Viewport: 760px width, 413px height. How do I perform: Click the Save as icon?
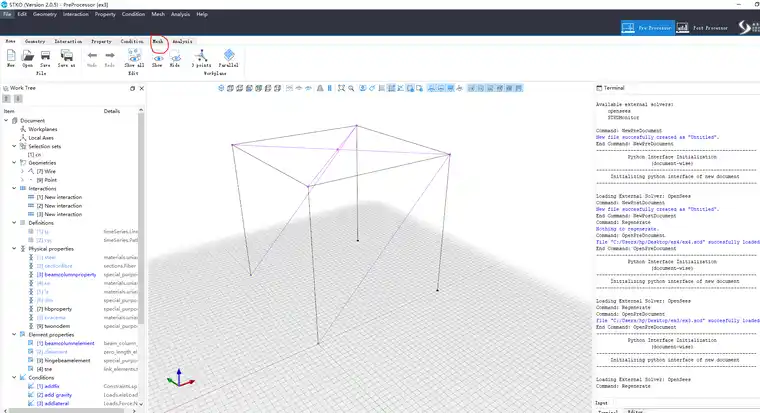click(x=66, y=56)
